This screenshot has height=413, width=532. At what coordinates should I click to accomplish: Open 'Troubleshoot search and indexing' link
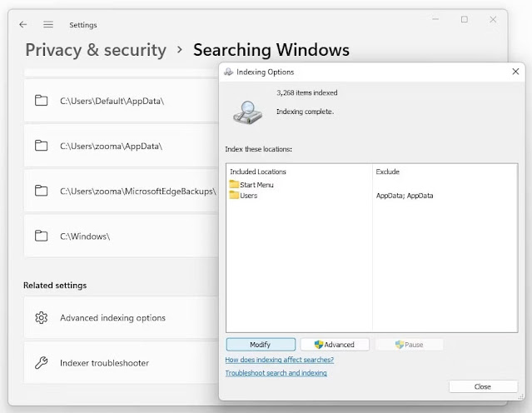coord(276,373)
